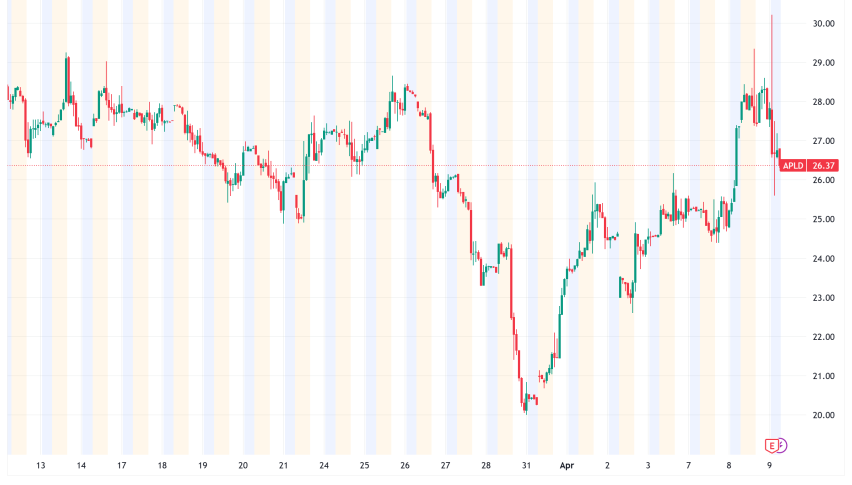Screen dimensions: 852x485
Task: Click the 28 date label on time axis
Action: (486, 466)
